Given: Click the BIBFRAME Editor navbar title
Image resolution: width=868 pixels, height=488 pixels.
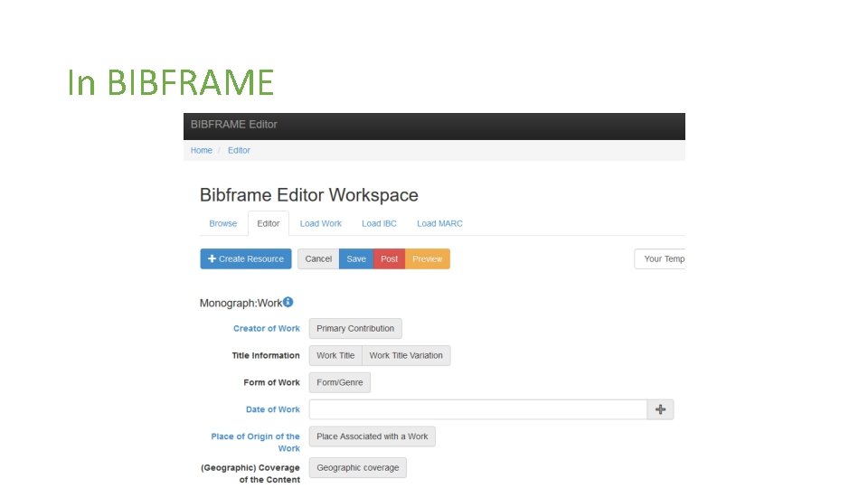Looking at the screenshot, I should point(233,125).
